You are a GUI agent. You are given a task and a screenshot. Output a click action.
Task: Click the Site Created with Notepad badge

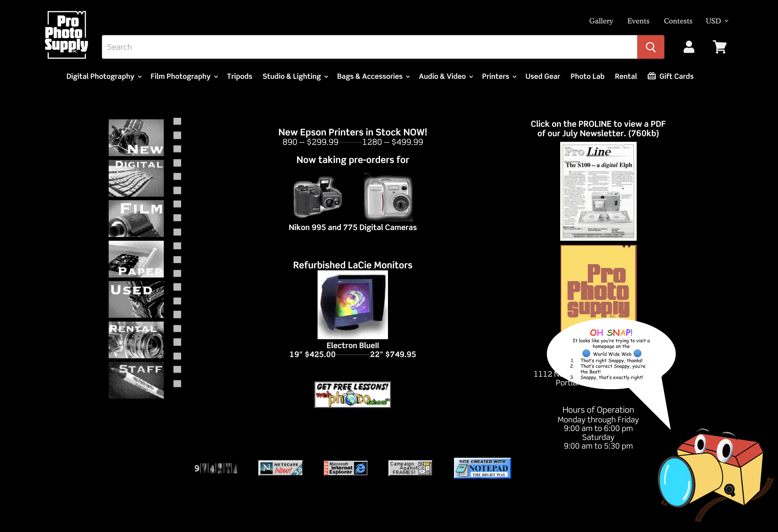[482, 468]
